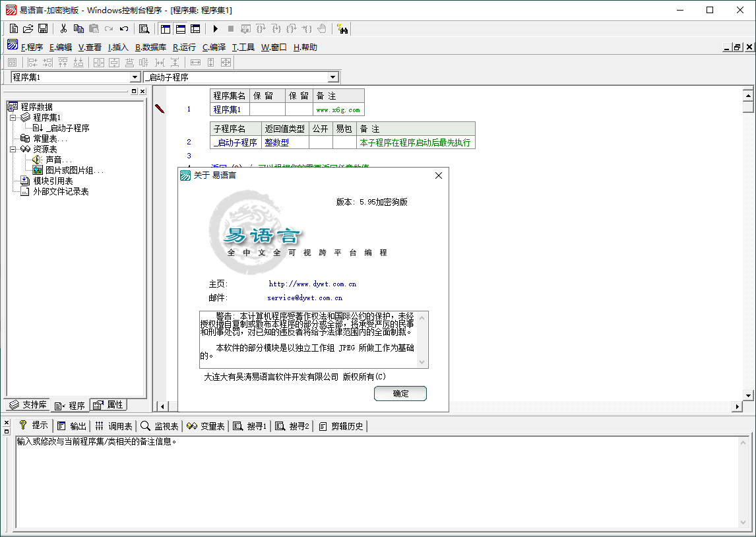Open a file using the Open folder icon
The image size is (756, 537).
pyautogui.click(x=28, y=28)
